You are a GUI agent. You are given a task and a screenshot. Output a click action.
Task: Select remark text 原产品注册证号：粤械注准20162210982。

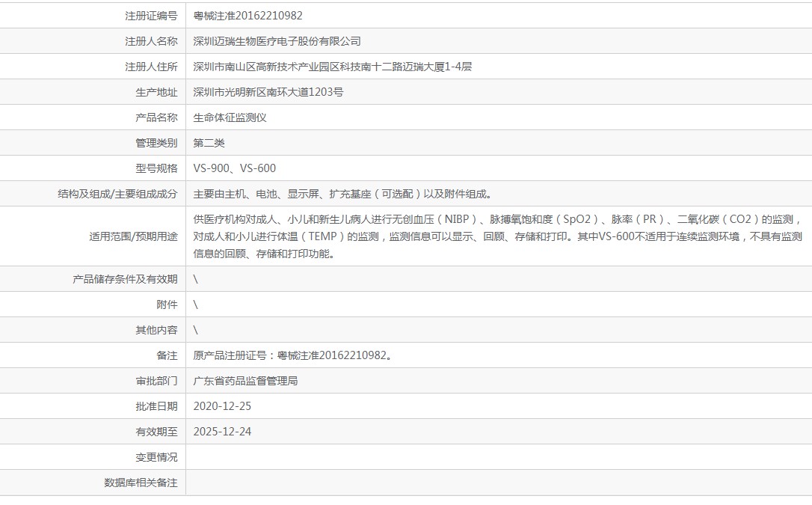coord(294,355)
